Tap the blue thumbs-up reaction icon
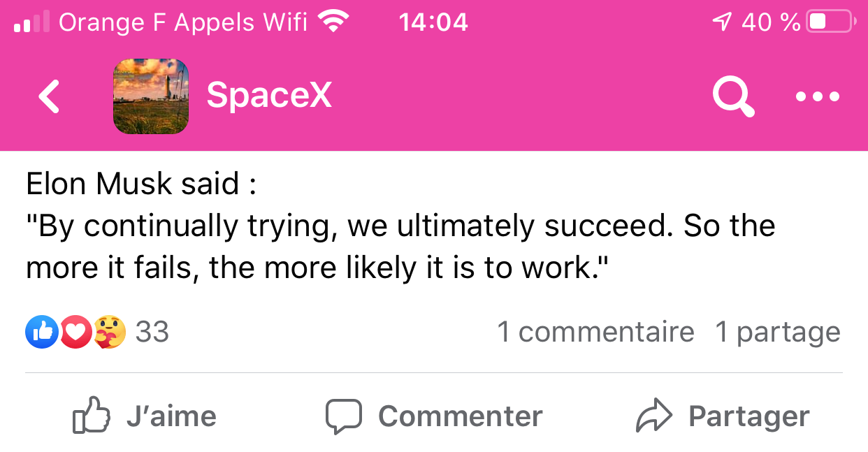 [42, 332]
